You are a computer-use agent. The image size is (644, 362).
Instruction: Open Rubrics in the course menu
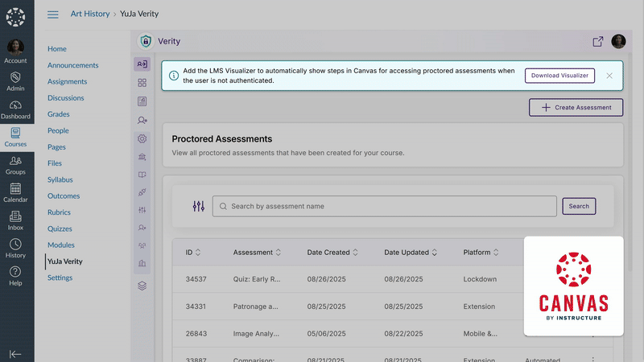point(59,212)
